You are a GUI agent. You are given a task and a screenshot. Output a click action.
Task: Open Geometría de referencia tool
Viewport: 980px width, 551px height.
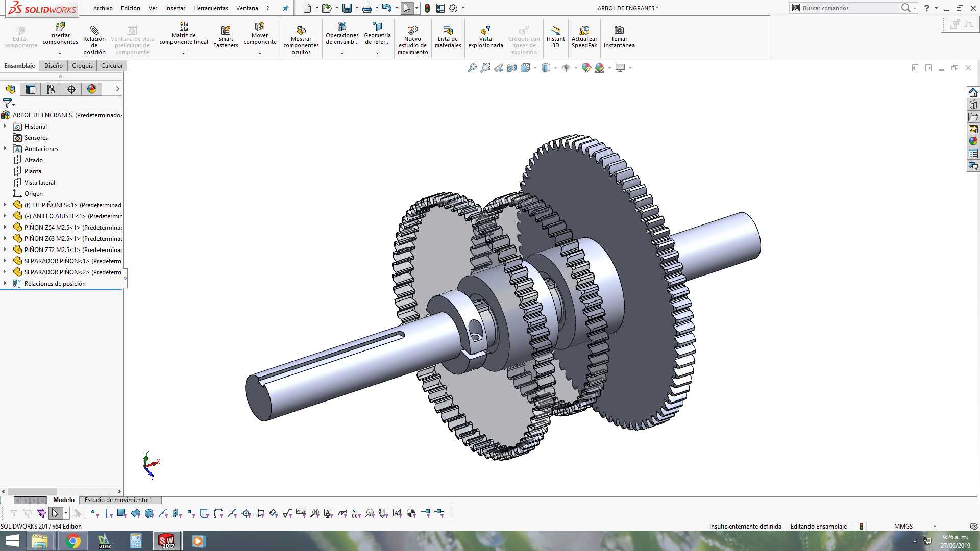click(x=378, y=34)
